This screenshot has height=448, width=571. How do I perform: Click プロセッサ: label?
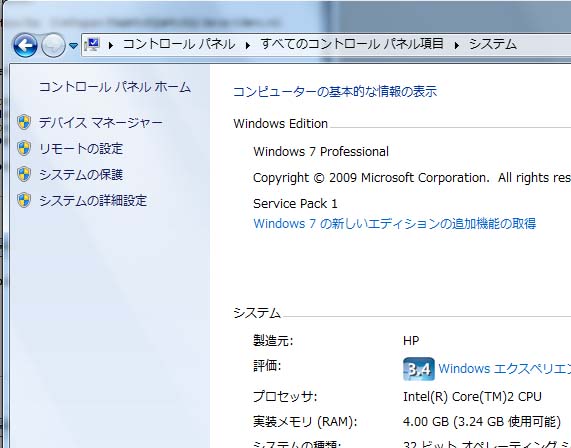[x=285, y=396]
